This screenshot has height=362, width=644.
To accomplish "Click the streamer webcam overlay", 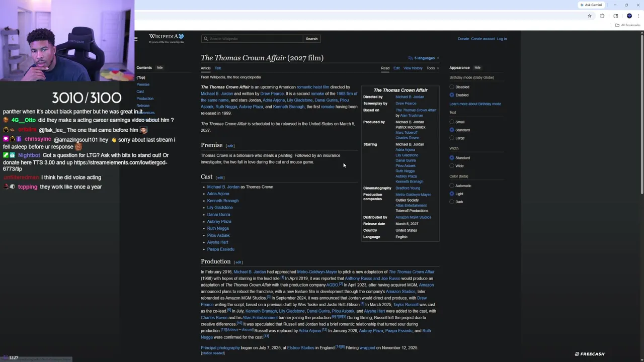I will coord(67,40).
